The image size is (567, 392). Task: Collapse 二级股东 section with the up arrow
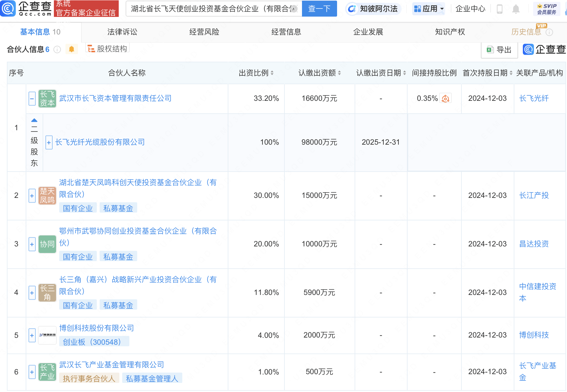click(x=34, y=120)
